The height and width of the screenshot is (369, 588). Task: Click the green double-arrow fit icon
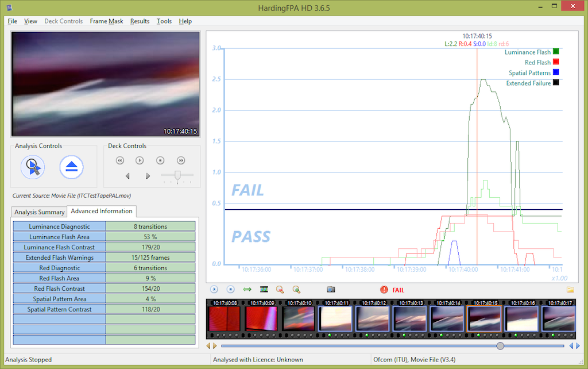pyautogui.click(x=247, y=290)
